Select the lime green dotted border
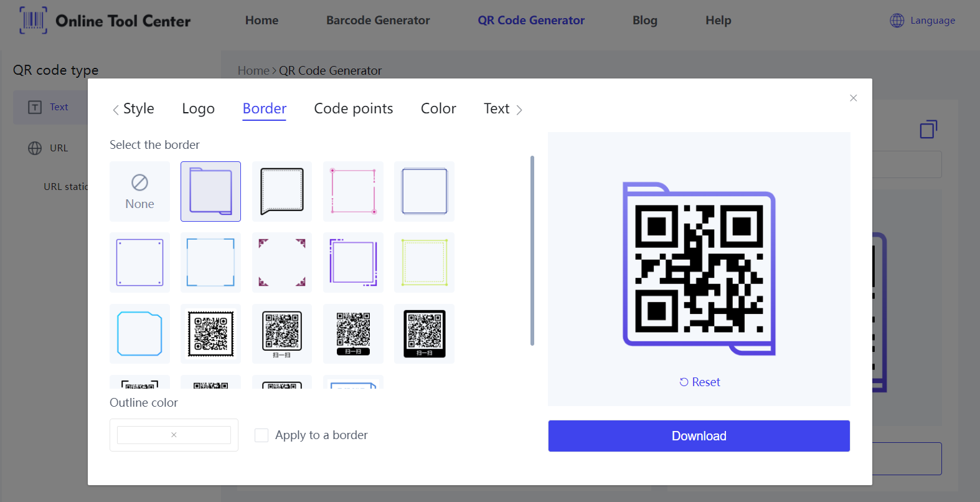Viewport: 980px width, 502px height. (424, 262)
